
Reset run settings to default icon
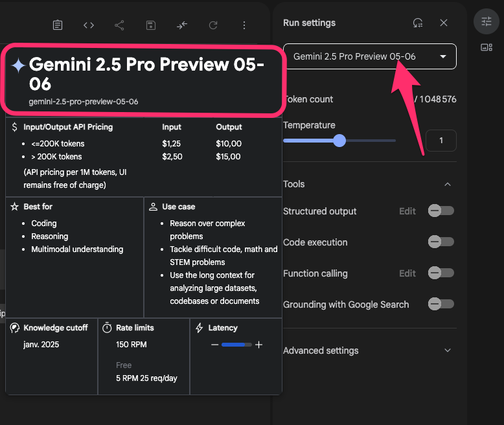click(418, 23)
